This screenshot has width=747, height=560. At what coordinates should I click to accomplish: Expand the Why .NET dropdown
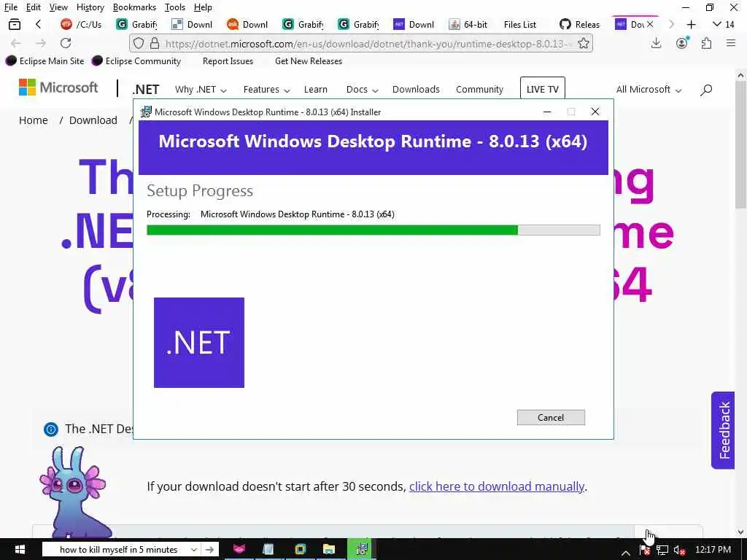click(201, 90)
